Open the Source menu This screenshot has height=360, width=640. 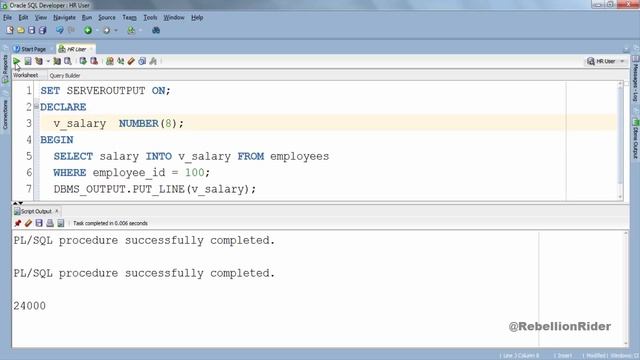[107, 18]
